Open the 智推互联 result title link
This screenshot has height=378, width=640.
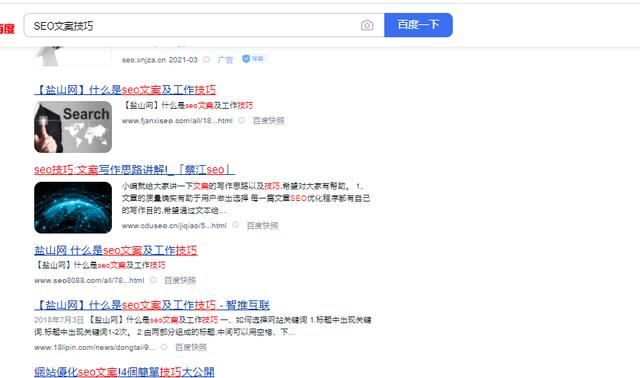tap(152, 305)
